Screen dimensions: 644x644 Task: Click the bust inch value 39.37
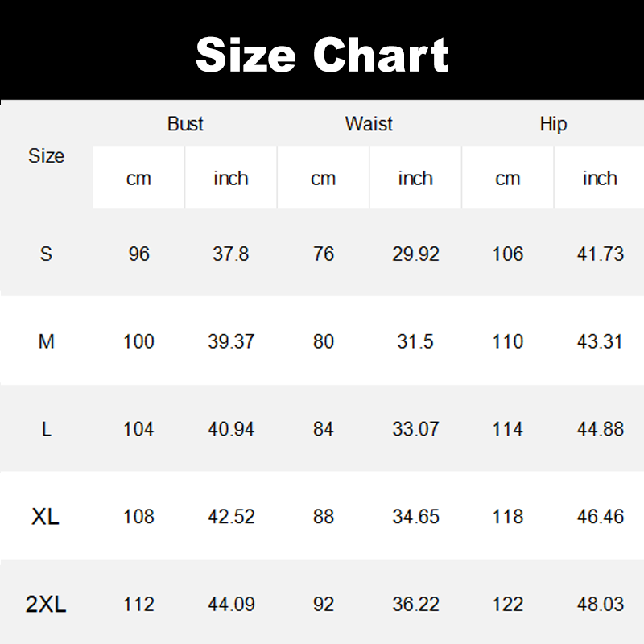tap(231, 341)
